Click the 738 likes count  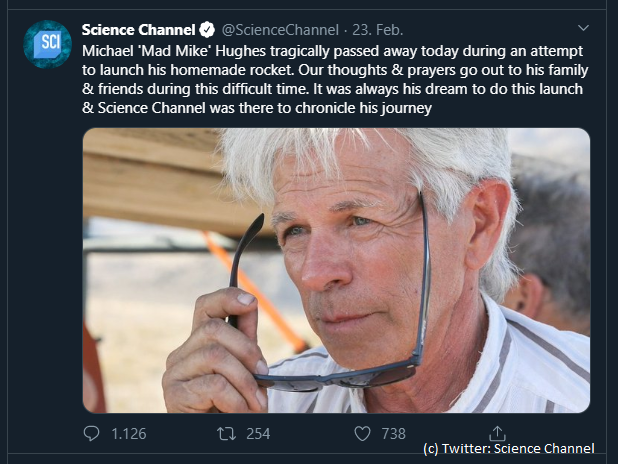(x=393, y=434)
